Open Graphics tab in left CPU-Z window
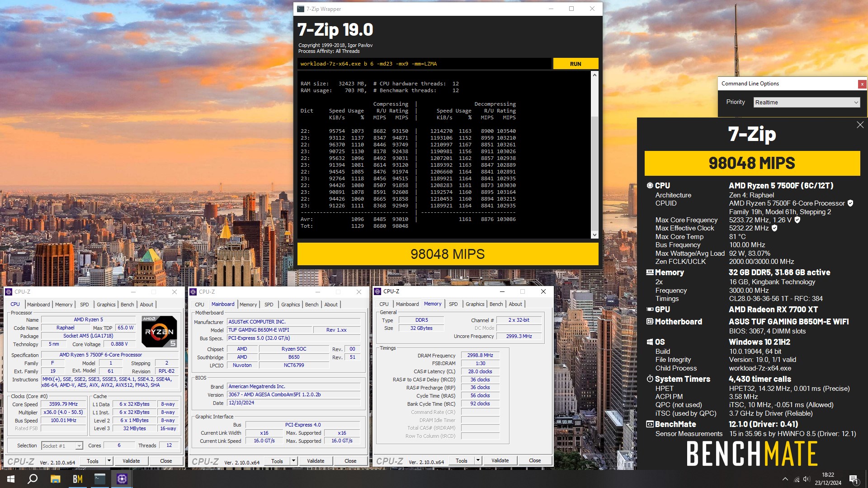 coord(106,305)
